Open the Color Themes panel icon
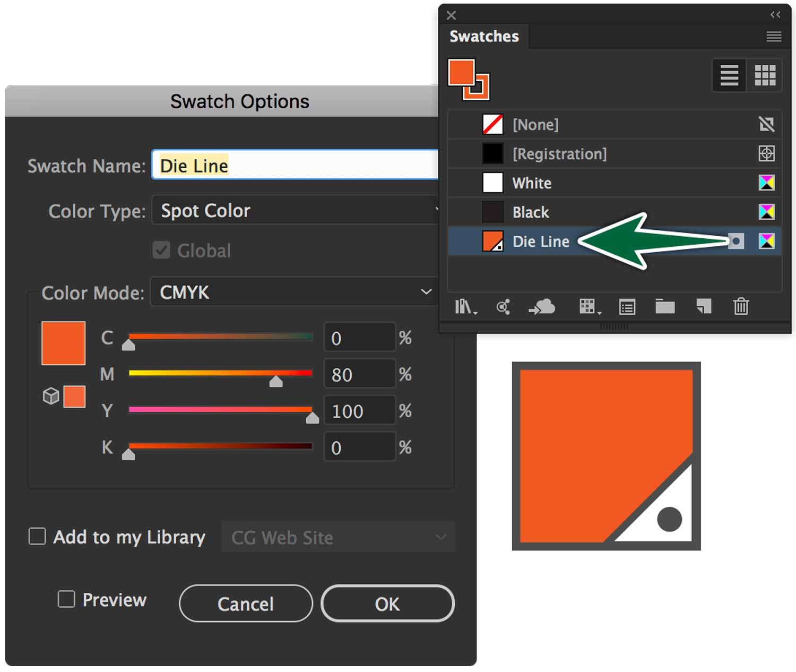The image size is (796, 672). (503, 307)
